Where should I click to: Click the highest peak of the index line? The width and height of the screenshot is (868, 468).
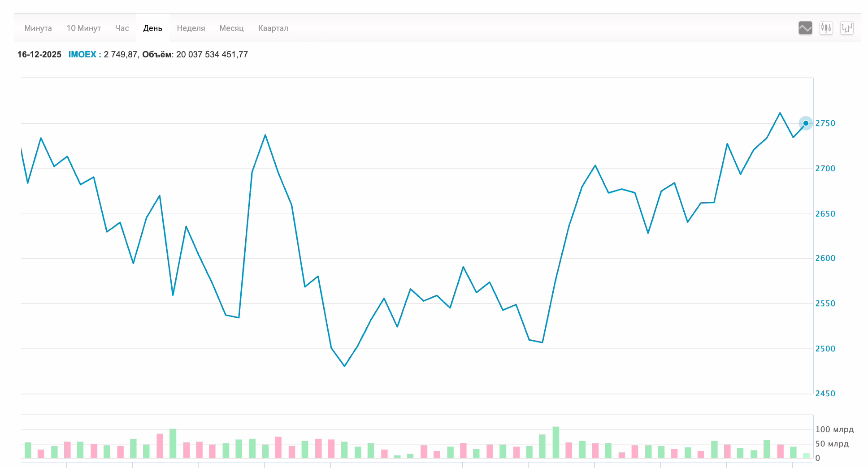click(780, 113)
